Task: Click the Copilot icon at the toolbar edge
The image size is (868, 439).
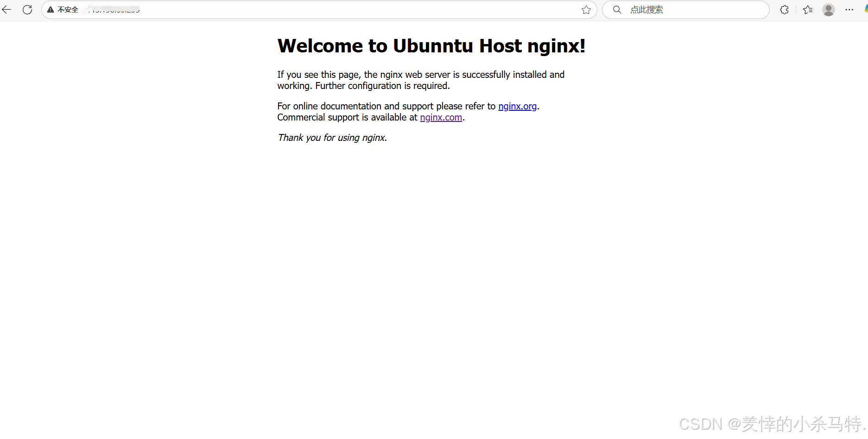Action: [x=865, y=10]
